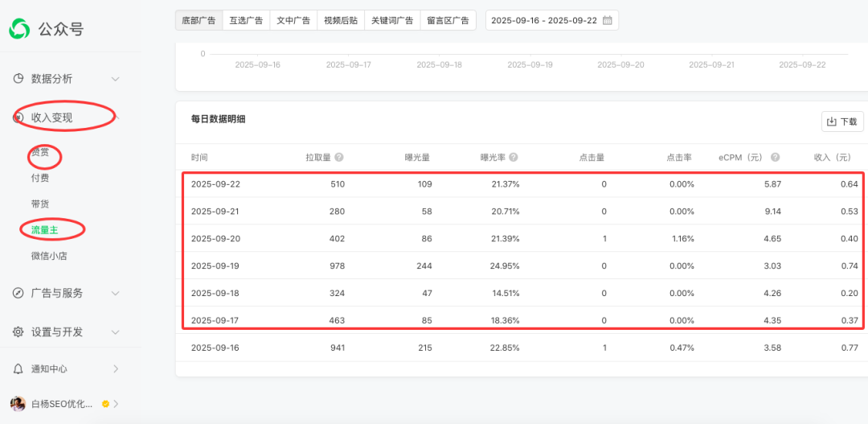Open the 流量主 sidebar item
Image resolution: width=868 pixels, height=424 pixels.
45,230
